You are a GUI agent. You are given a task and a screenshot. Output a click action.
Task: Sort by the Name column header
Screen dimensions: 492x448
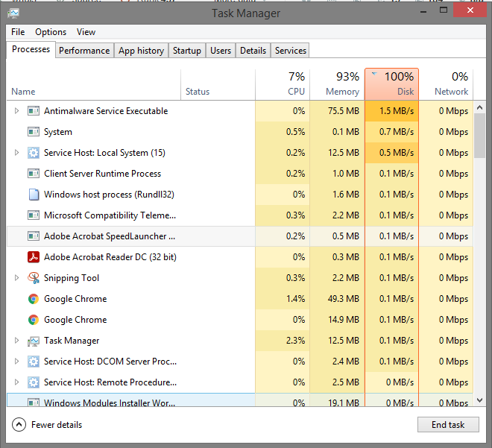(93, 85)
